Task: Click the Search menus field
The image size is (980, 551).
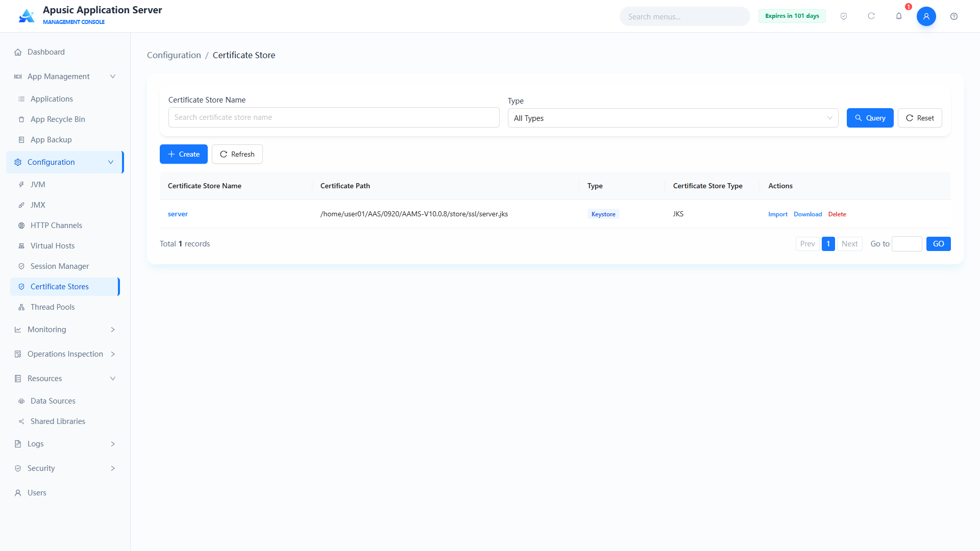Action: [685, 16]
